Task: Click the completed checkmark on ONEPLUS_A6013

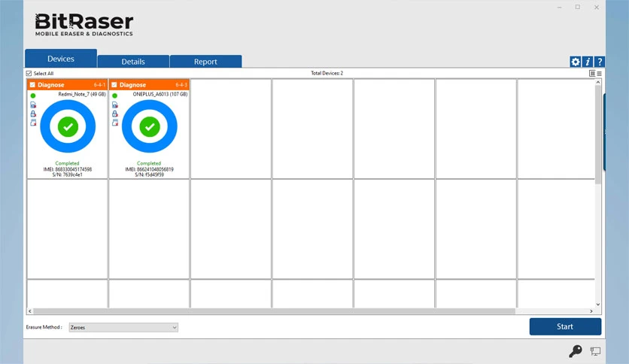Action: pos(150,126)
